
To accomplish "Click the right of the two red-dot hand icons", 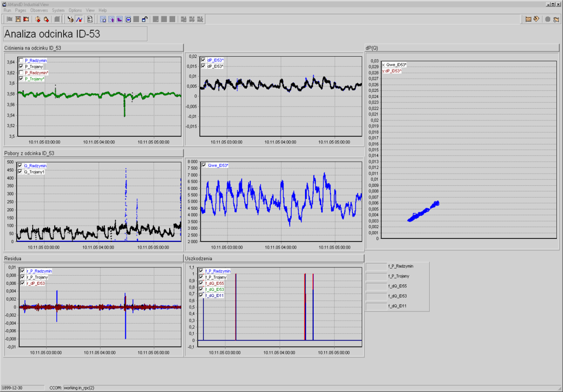I will click(x=46, y=19).
